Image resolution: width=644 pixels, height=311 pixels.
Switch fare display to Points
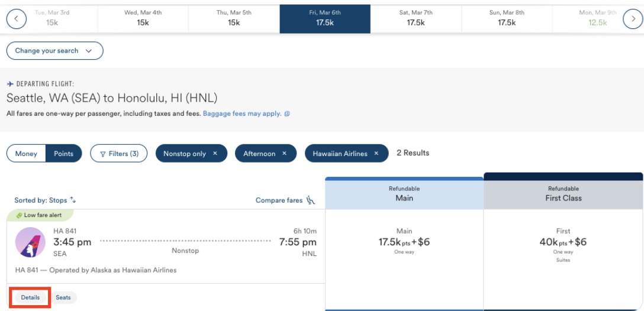pyautogui.click(x=64, y=154)
